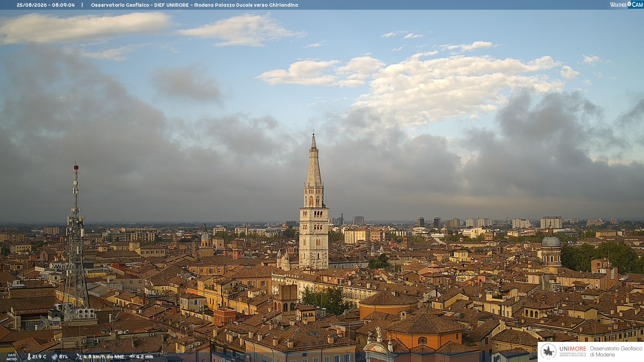644x362 pixels.
Task: Click the thermometer temperature icon
Action: point(29,357)
